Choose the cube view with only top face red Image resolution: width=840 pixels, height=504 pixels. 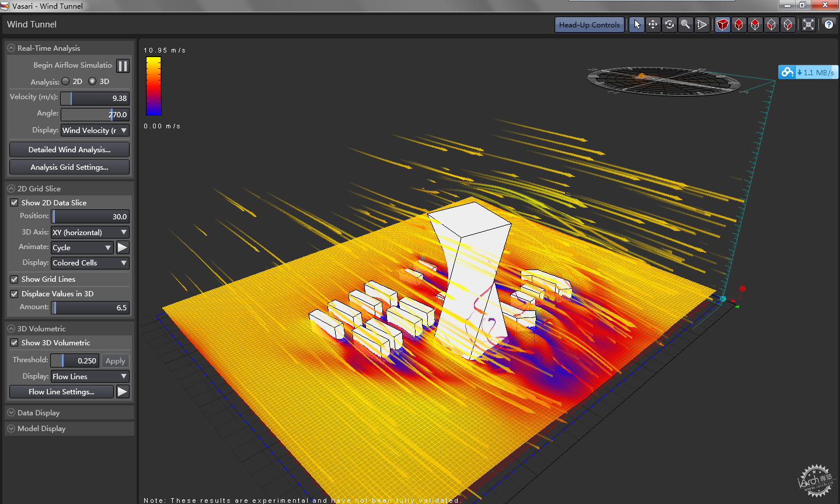[x=755, y=24]
